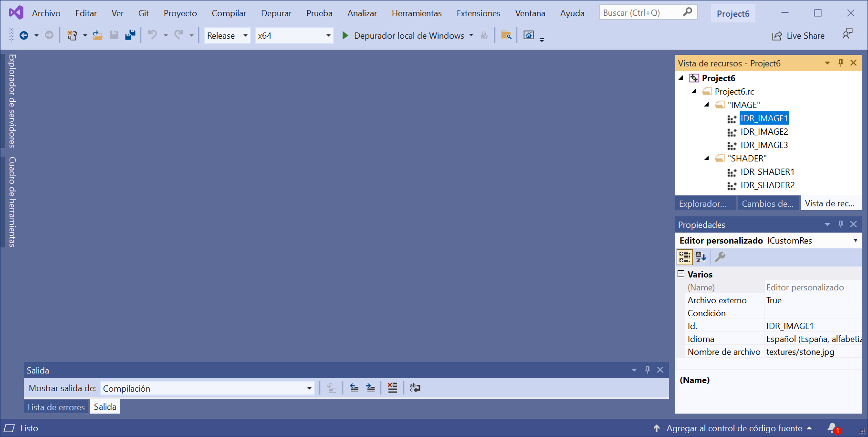The width and height of the screenshot is (868, 437).
Task: Collapse the "SHADER" folder node
Action: 707,158
